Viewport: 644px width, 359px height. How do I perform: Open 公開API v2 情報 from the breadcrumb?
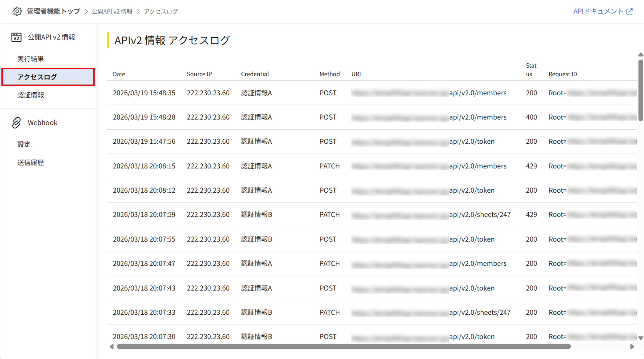[x=112, y=11]
